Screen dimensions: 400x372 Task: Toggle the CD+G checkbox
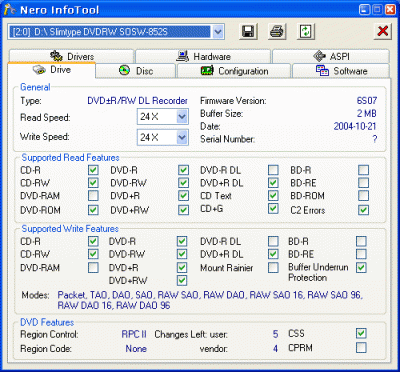(273, 209)
